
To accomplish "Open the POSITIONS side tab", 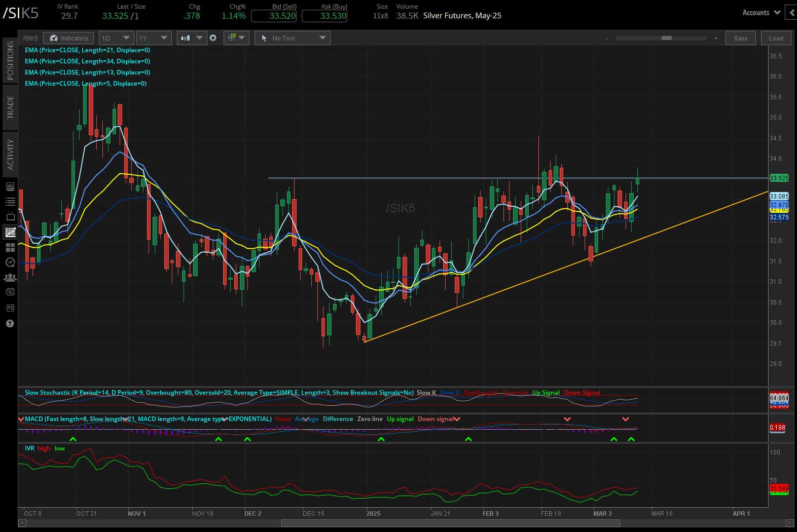I will [x=10, y=60].
